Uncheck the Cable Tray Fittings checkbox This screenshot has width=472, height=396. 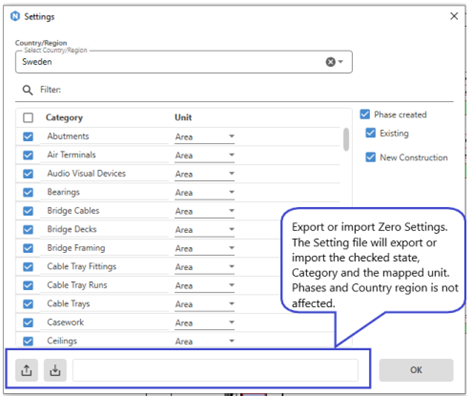pyautogui.click(x=28, y=267)
